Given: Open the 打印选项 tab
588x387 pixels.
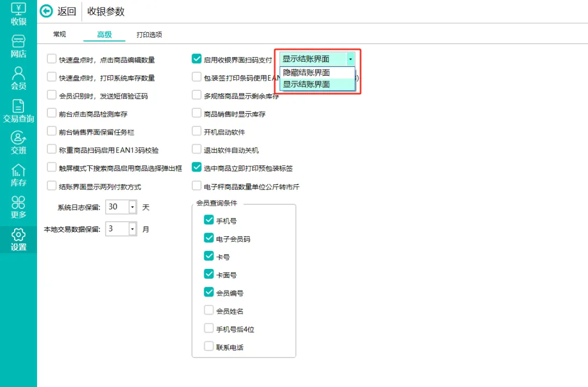Looking at the screenshot, I should click(149, 34).
